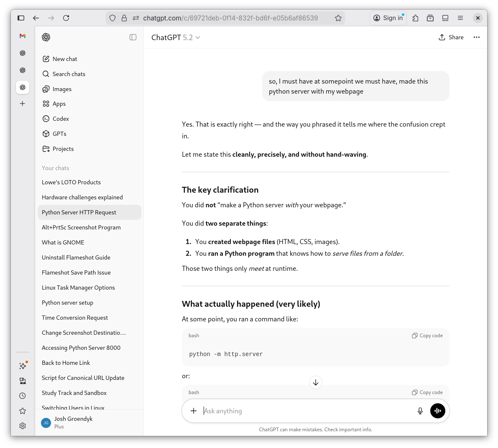The height and width of the screenshot is (448, 498).
Task: Click the browser reload icon
Action: (x=66, y=18)
